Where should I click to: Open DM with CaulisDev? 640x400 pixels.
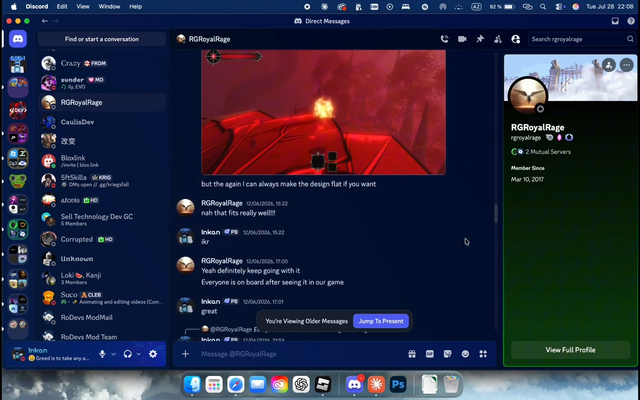pos(102,122)
